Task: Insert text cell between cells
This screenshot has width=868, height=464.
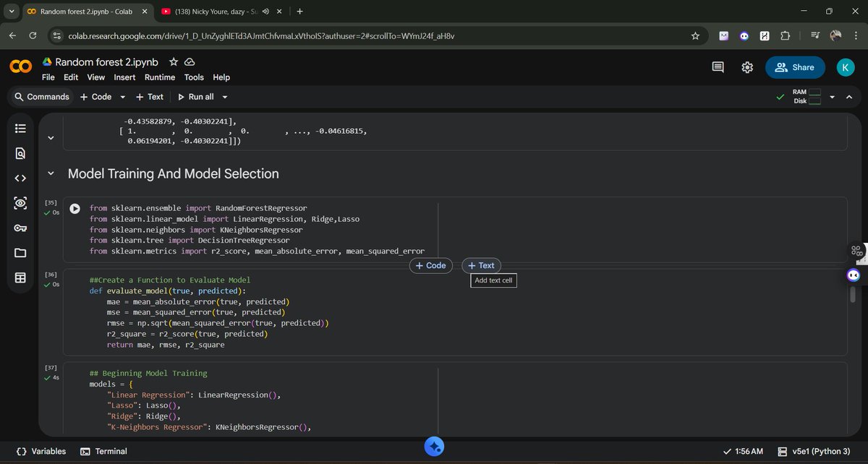Action: click(481, 265)
